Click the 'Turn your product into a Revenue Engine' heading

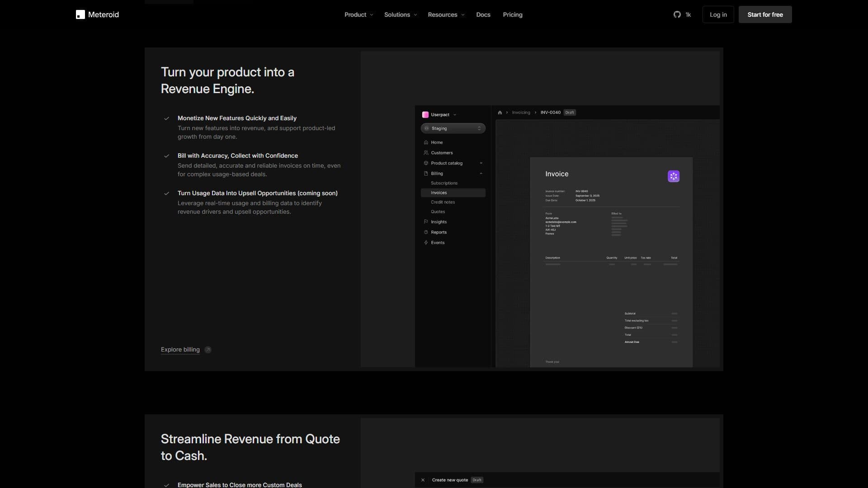point(227,80)
